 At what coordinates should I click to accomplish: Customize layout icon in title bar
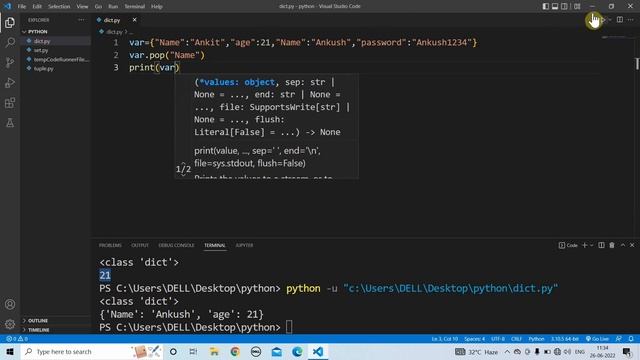tap(577, 6)
